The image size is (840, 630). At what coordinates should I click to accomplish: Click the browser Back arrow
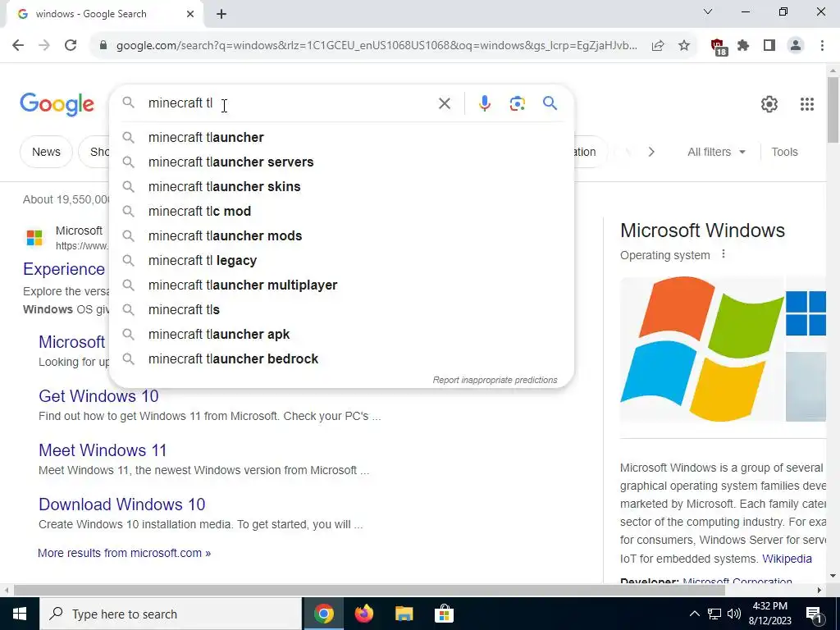coord(18,45)
